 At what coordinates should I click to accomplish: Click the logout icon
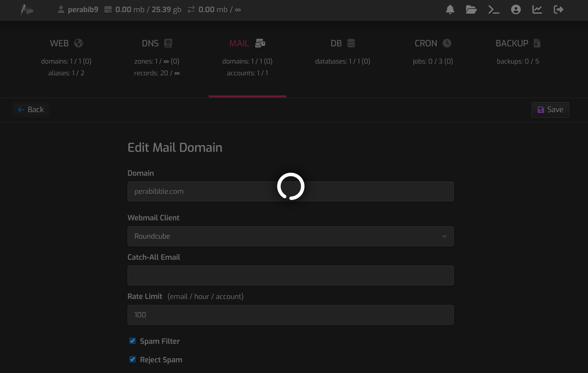coord(558,10)
